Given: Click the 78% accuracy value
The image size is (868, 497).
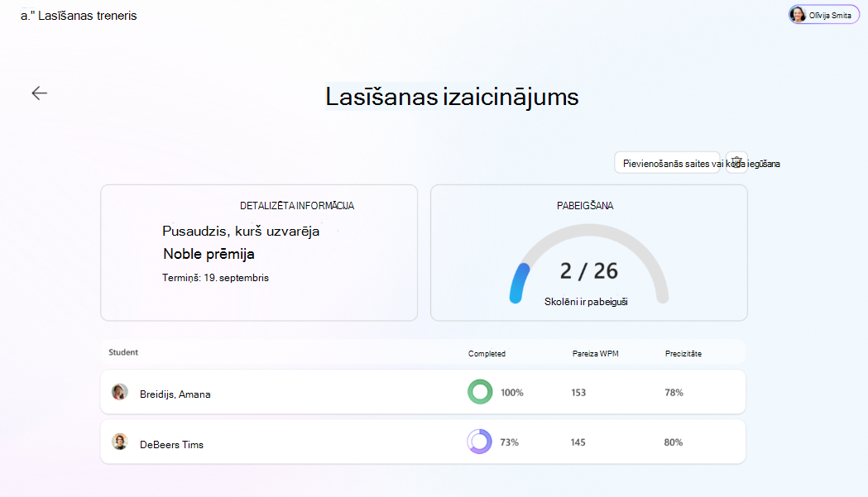Looking at the screenshot, I should (x=674, y=393).
